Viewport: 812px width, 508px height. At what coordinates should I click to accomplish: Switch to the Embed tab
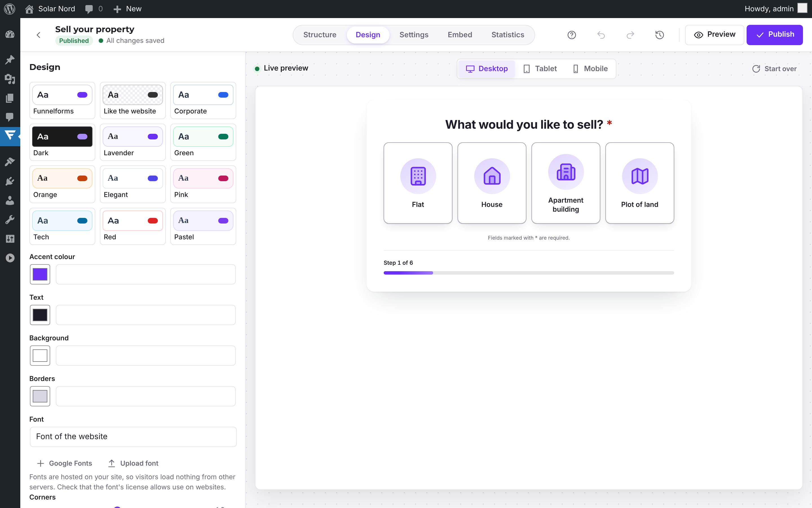[x=460, y=35]
